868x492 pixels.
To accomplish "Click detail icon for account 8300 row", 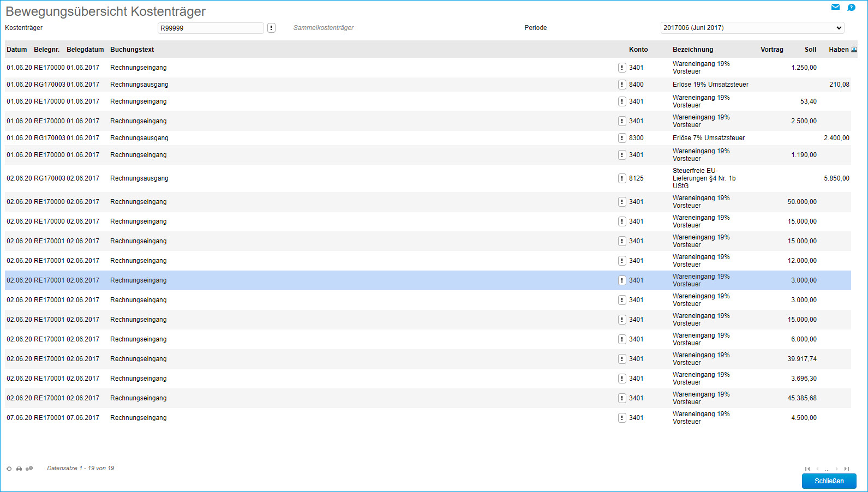I will coord(622,138).
